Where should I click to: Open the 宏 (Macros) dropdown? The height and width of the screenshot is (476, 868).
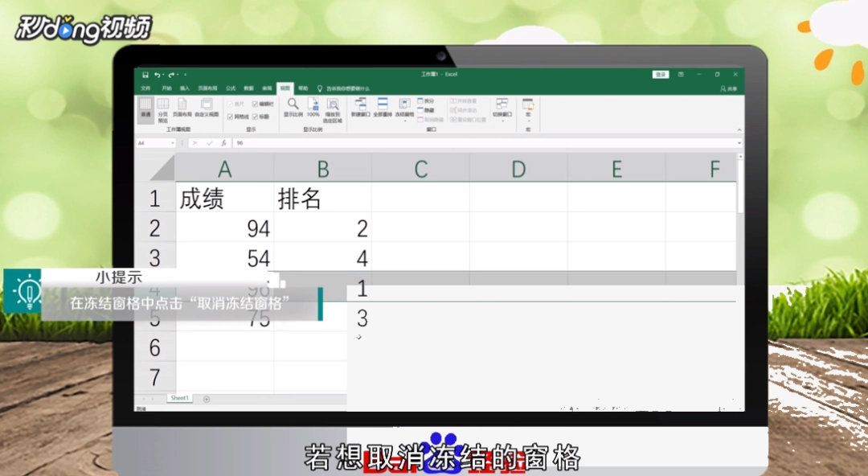click(x=528, y=109)
